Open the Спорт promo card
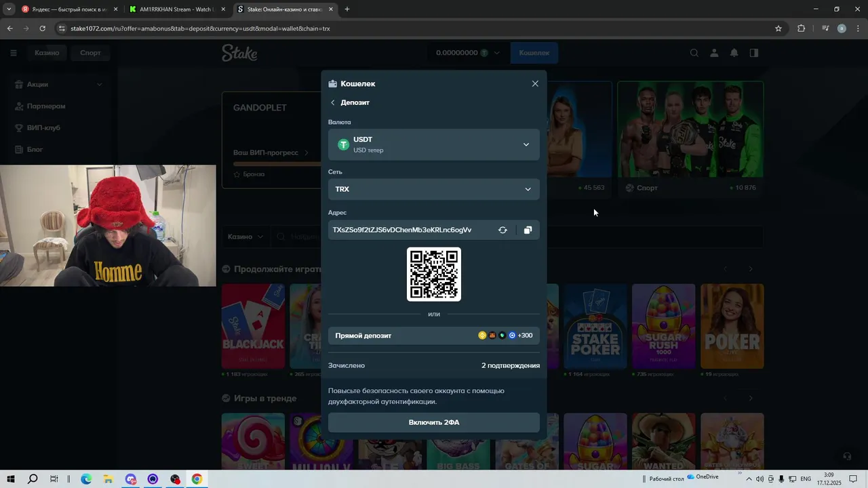 (x=690, y=138)
